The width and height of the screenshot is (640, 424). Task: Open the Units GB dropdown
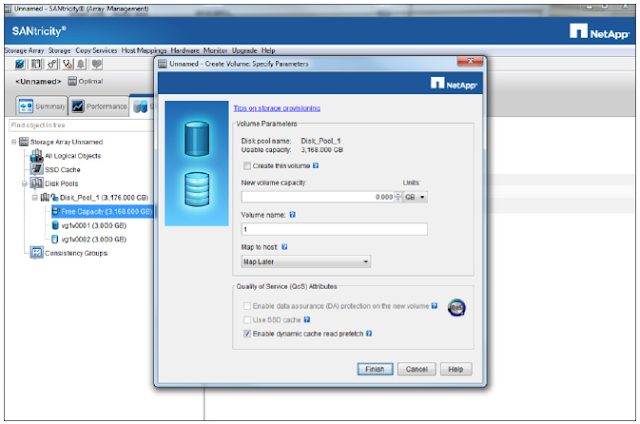(x=415, y=197)
